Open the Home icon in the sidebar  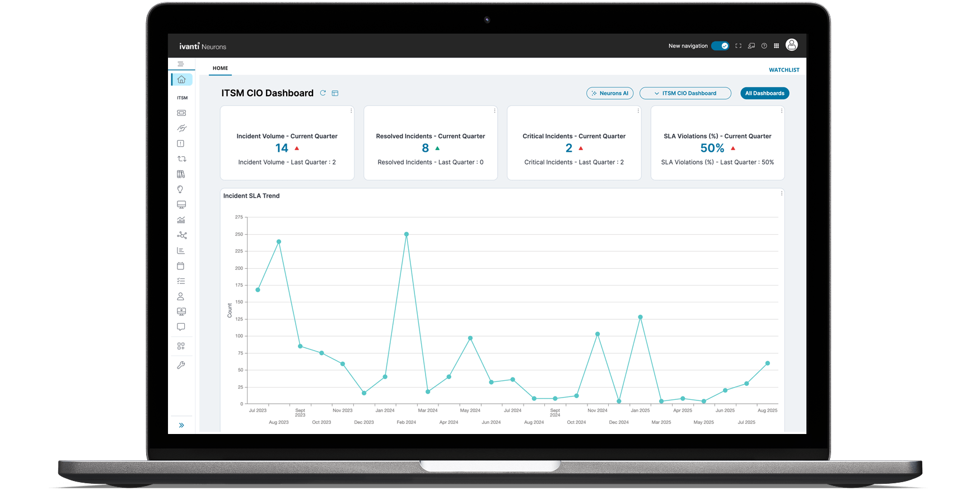pos(181,80)
